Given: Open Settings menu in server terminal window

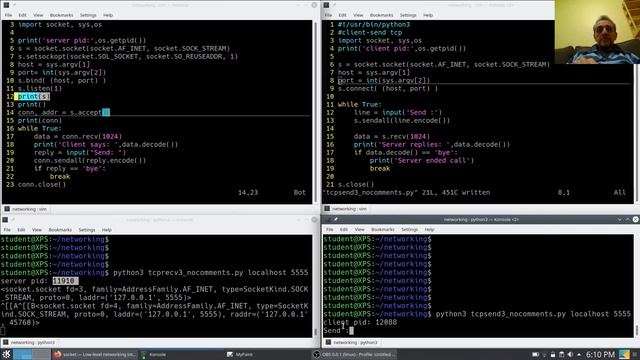Looking at the screenshot, I should (x=87, y=230).
